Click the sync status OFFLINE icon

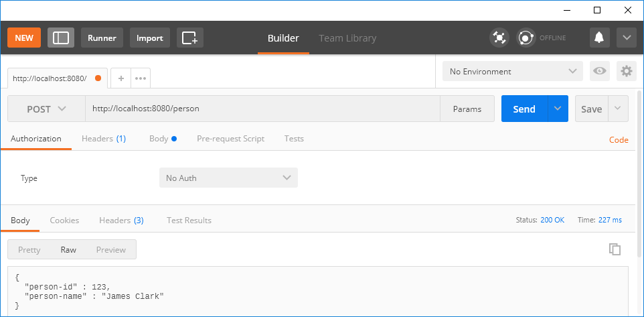point(526,38)
